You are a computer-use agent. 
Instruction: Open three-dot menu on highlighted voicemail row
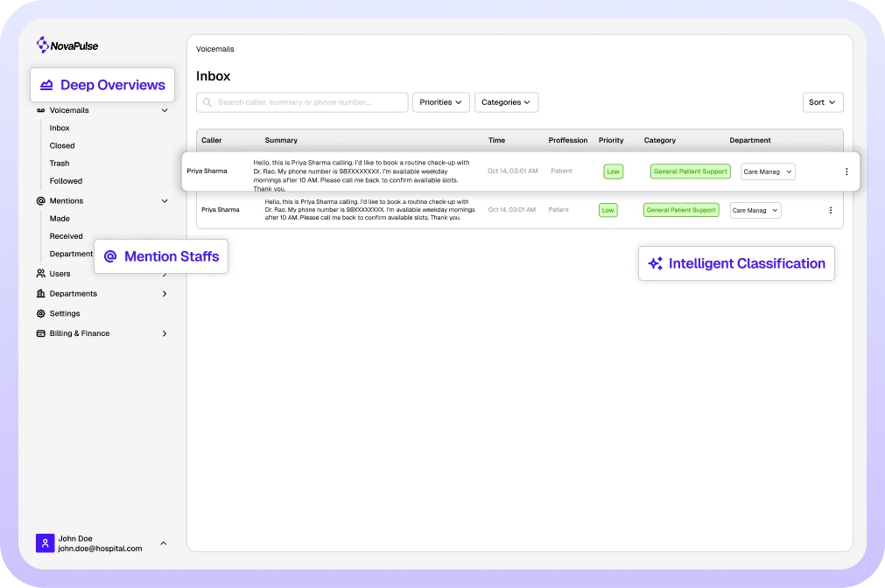pyautogui.click(x=846, y=171)
